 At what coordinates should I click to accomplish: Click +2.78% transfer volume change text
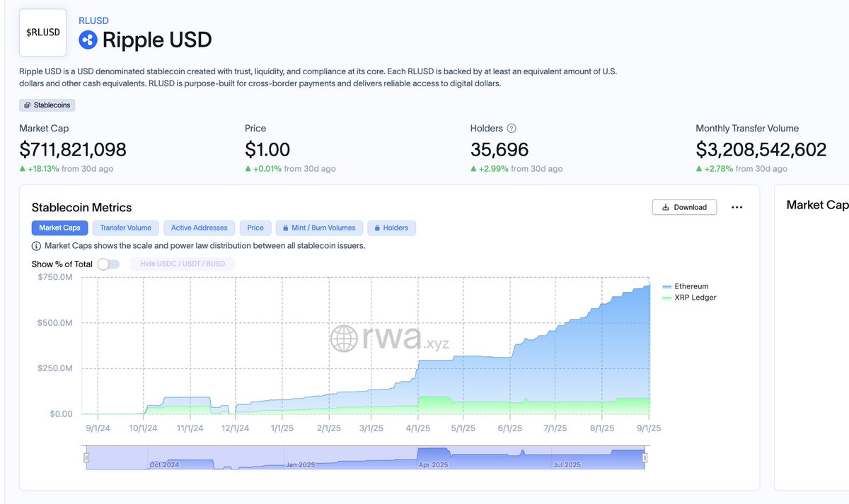tap(718, 169)
